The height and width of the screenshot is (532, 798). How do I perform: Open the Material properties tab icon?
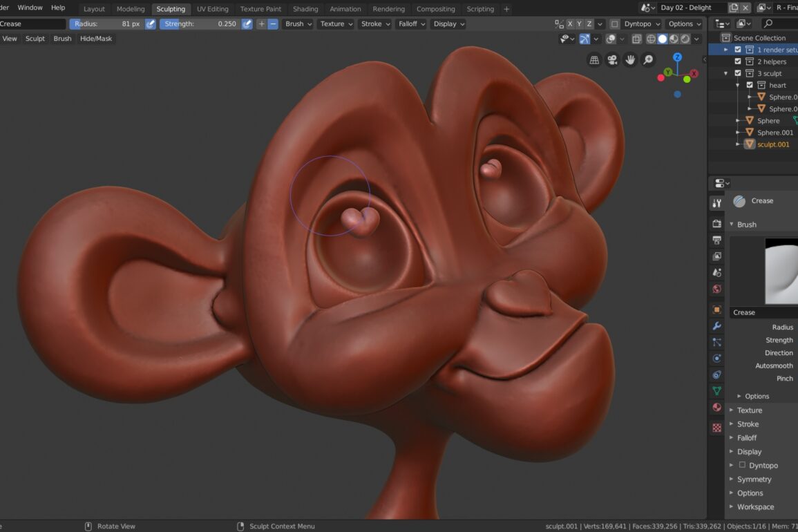tap(716, 408)
